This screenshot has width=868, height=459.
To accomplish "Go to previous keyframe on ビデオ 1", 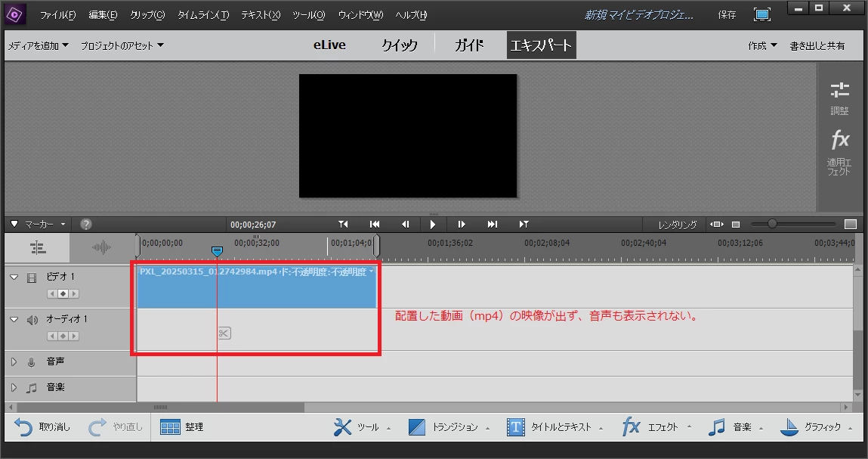I will pos(52,294).
